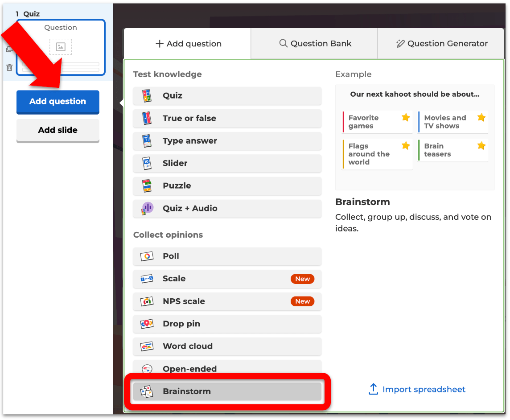The width and height of the screenshot is (510, 420).
Task: Click the True or false icon
Action: pos(147,118)
